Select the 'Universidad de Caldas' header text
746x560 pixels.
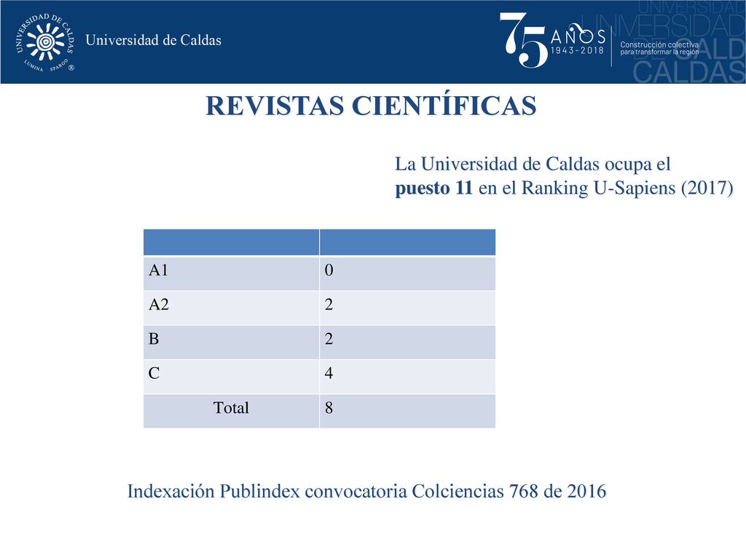point(153,40)
